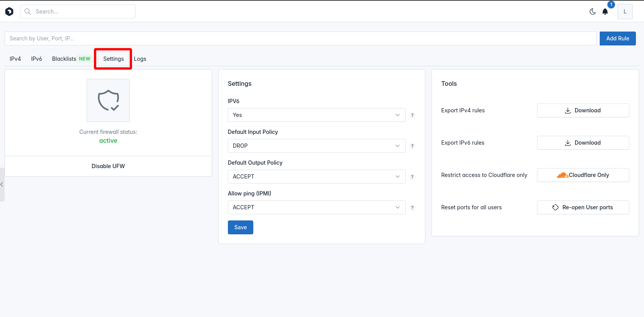Click Export IPv4 rules label

pos(463,110)
